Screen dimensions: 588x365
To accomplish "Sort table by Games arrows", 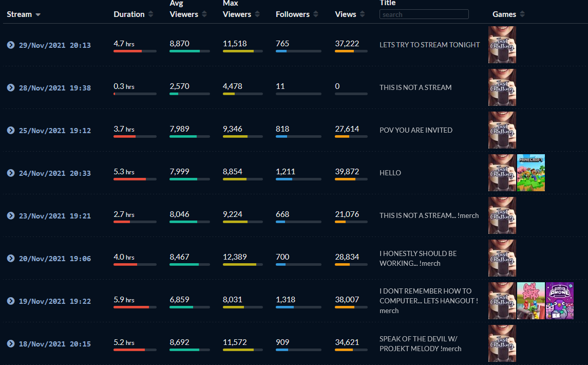I will [x=522, y=14].
